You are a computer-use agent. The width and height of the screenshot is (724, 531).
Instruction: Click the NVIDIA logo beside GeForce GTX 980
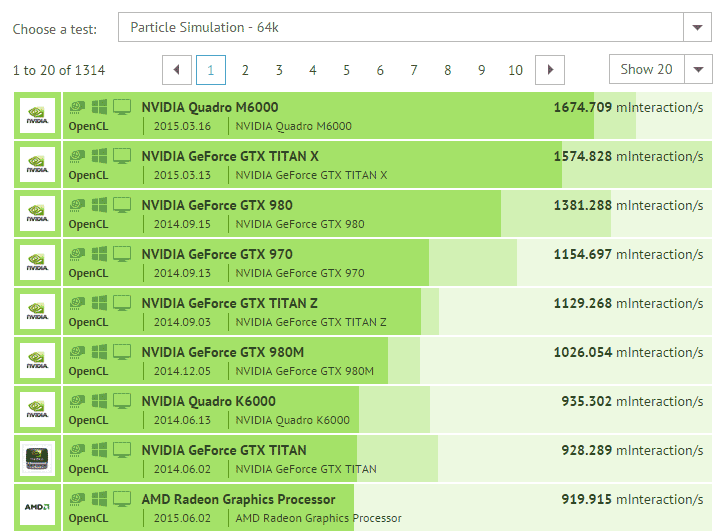click(37, 214)
